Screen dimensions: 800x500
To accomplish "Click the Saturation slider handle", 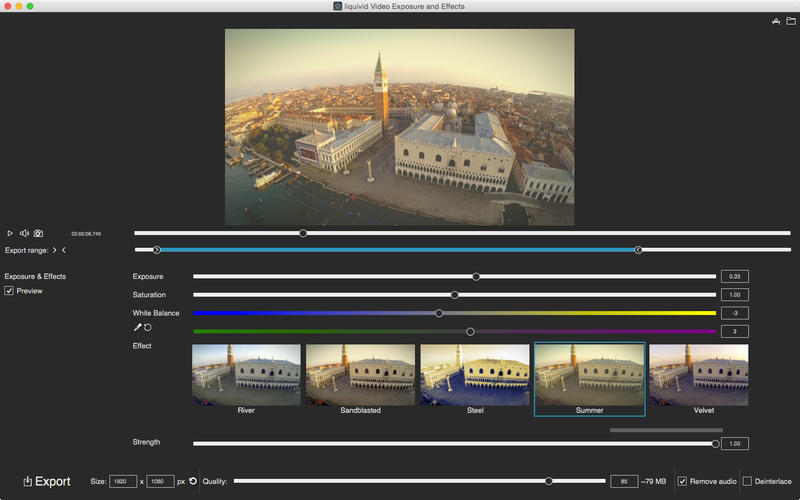I will pos(455,295).
